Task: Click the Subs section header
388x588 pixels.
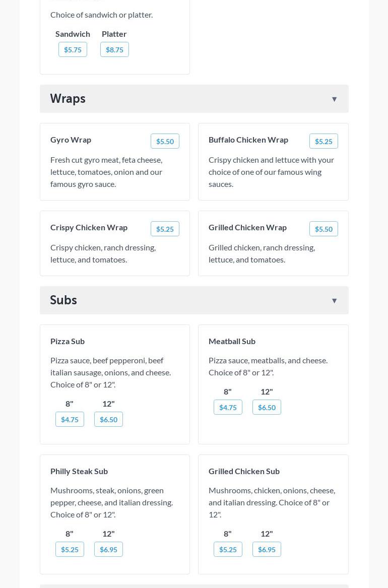Action: (x=63, y=300)
